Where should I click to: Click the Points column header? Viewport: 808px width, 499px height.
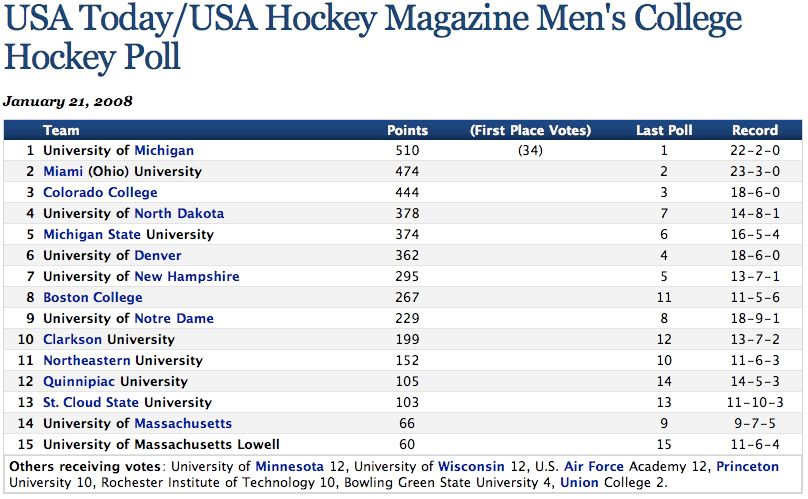click(407, 130)
